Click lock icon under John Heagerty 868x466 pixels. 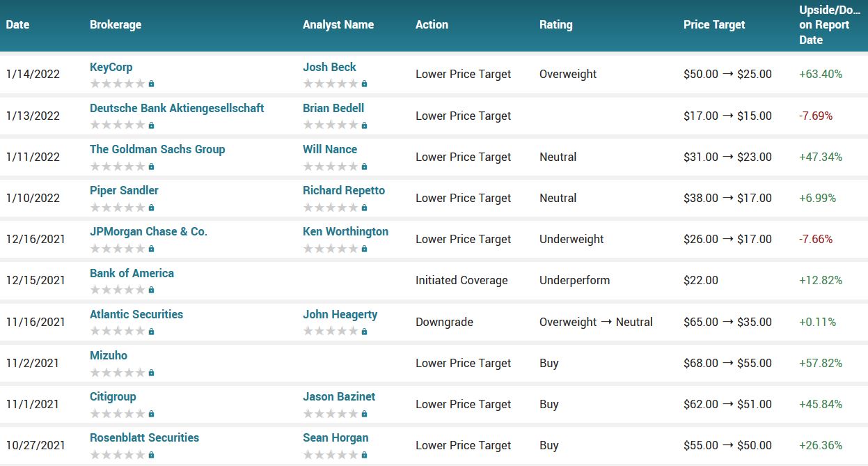point(364,332)
